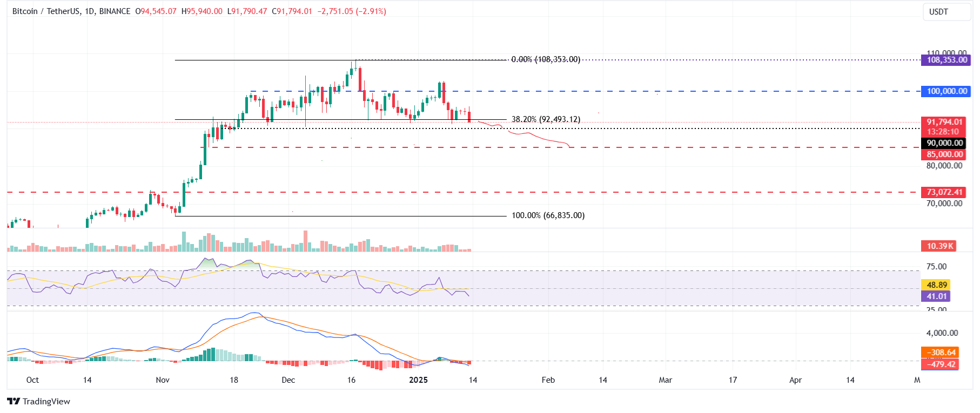Click the low price L91,790.47 value
The width and height of the screenshot is (980, 413).
247,11
